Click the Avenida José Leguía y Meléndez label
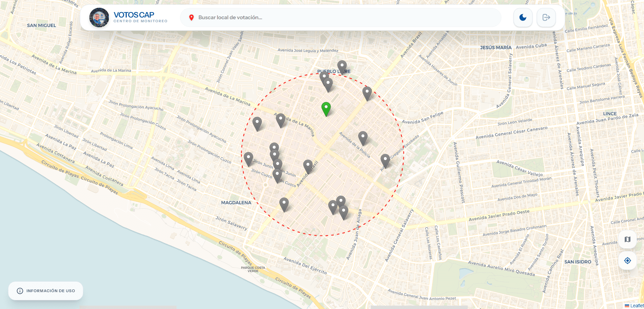644x309 pixels. pyautogui.click(x=308, y=51)
